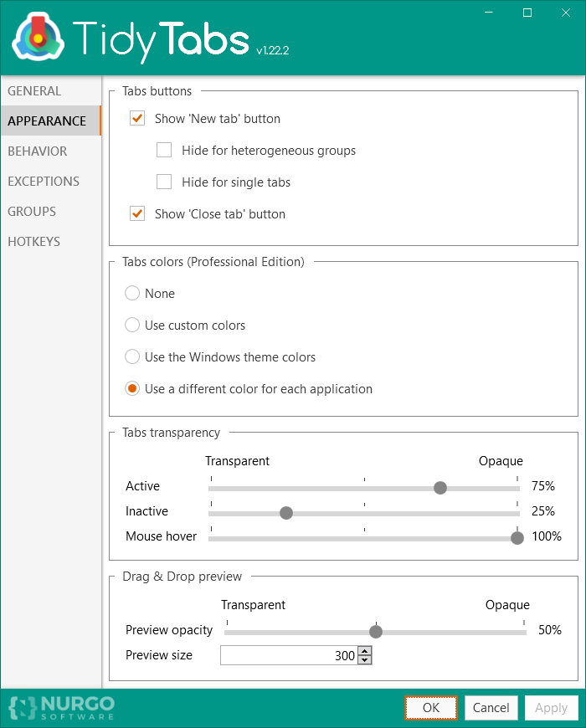The height and width of the screenshot is (728, 586).
Task: Confirm settings with OK
Action: click(431, 708)
